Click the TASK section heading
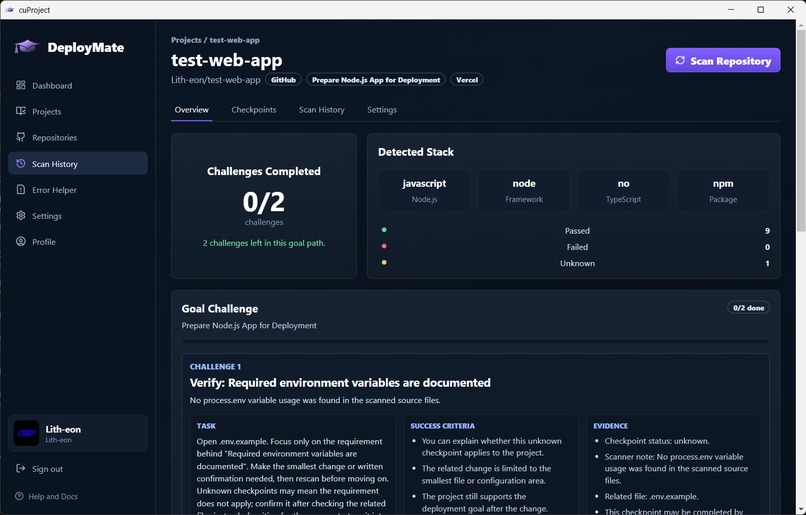This screenshot has width=806, height=515. point(206,426)
